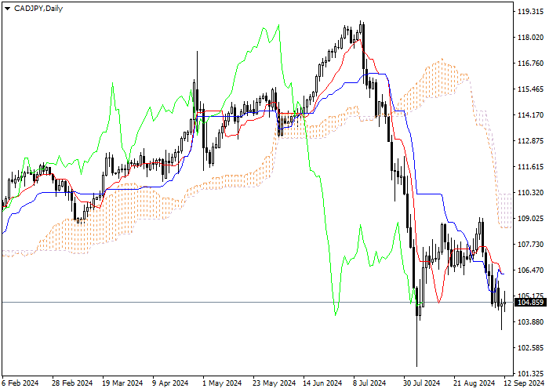Select the current price label 104.859
Viewport: 549px width, 392px height.
pyautogui.click(x=530, y=303)
